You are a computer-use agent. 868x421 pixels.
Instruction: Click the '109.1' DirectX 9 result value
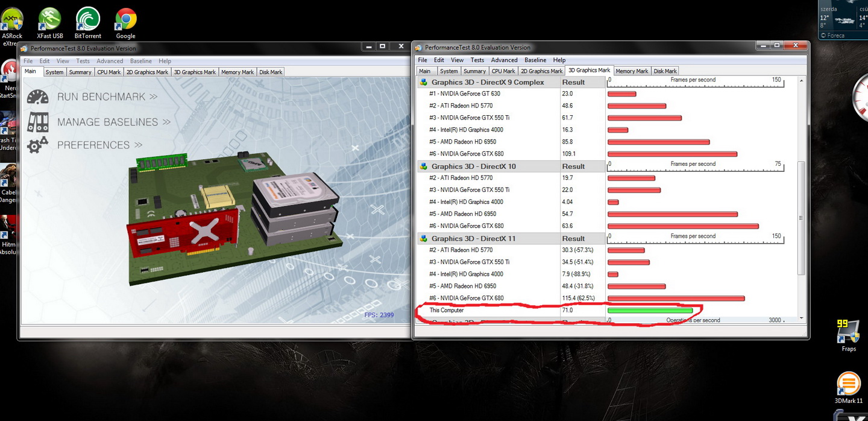pos(568,154)
